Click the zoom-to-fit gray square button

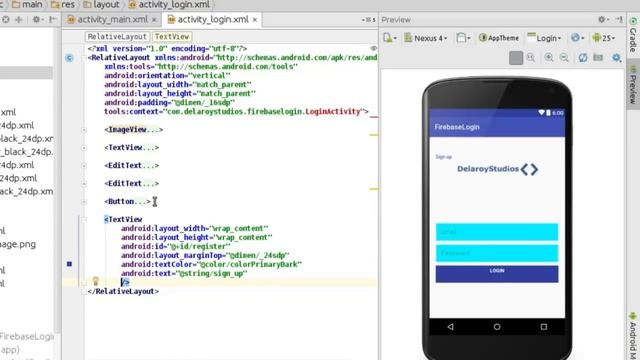point(516,58)
